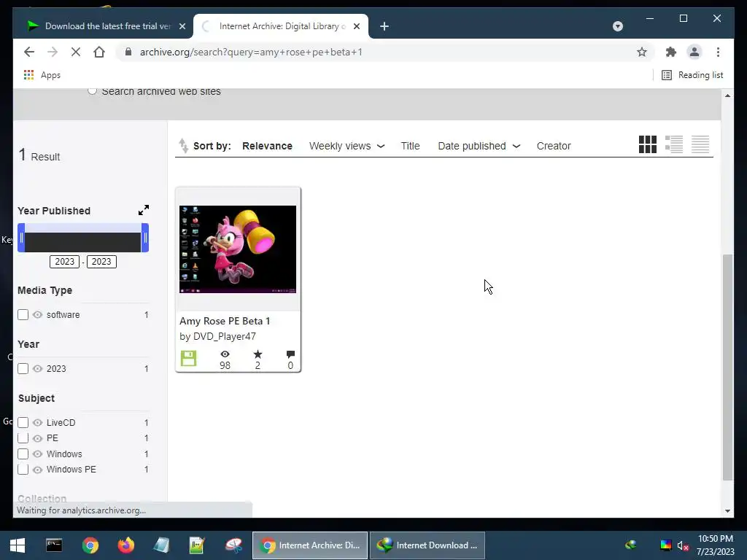
Task: View site security lock info
Action: click(x=128, y=52)
